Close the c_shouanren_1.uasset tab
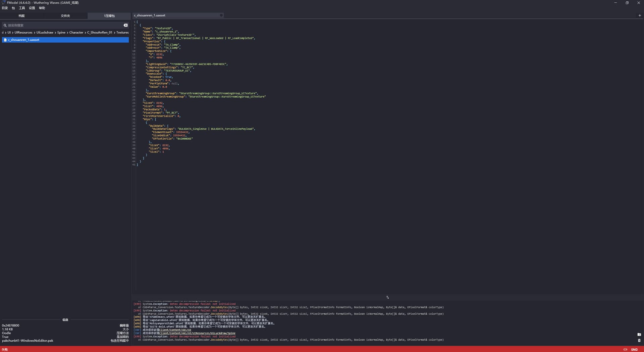This screenshot has width=644, height=352. pos(221,15)
